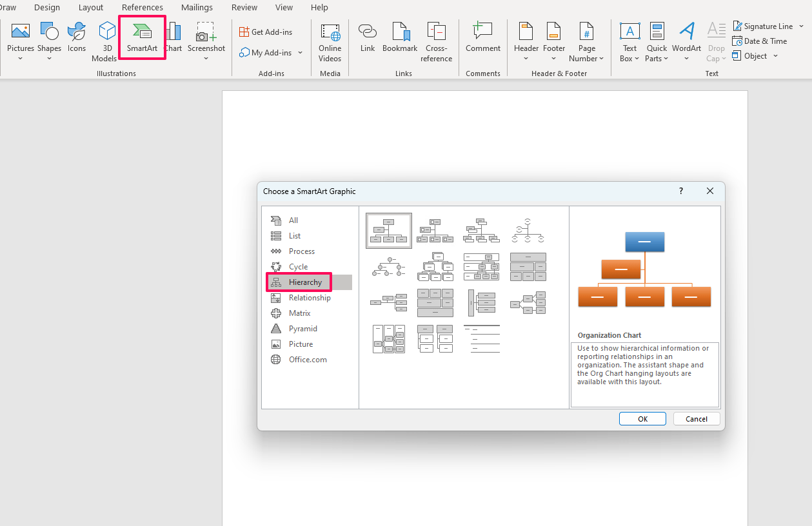812x526 pixels.
Task: Choose the Relationship category in list
Action: (310, 298)
